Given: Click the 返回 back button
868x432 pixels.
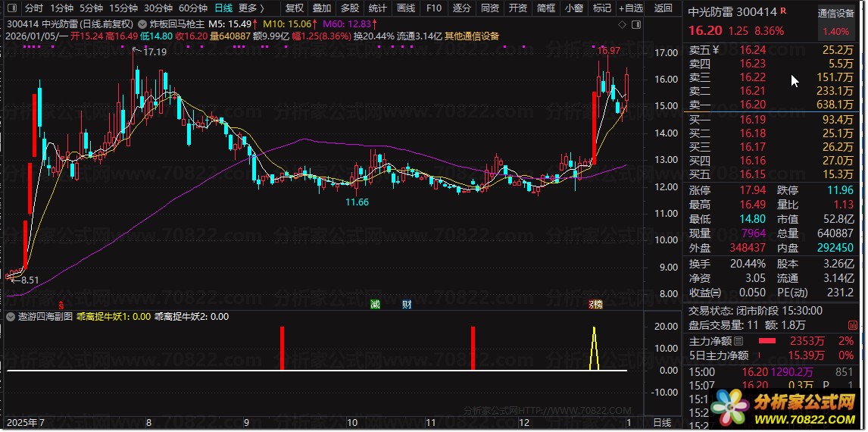Looking at the screenshot, I should 663,8.
